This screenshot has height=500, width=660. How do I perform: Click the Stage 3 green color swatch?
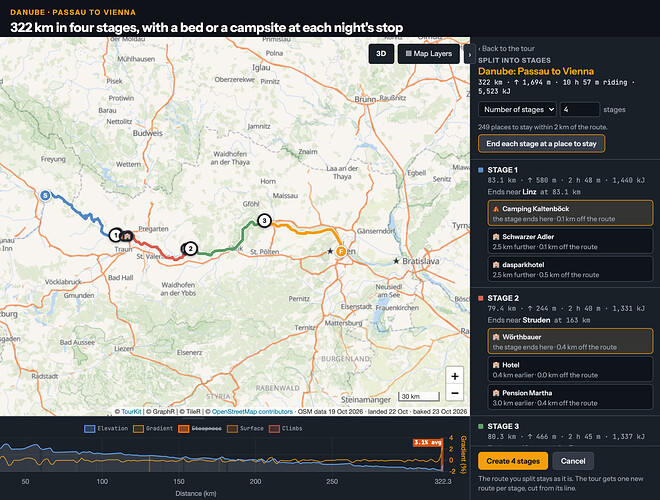(481, 426)
